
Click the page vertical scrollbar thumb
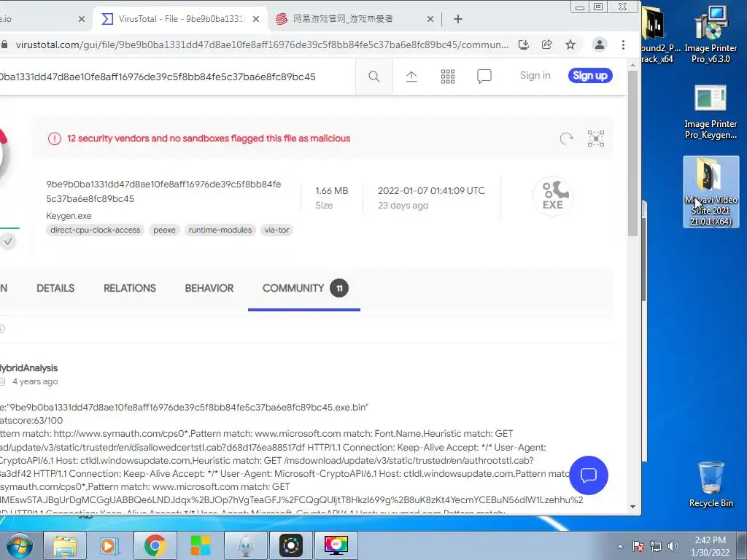point(632,153)
